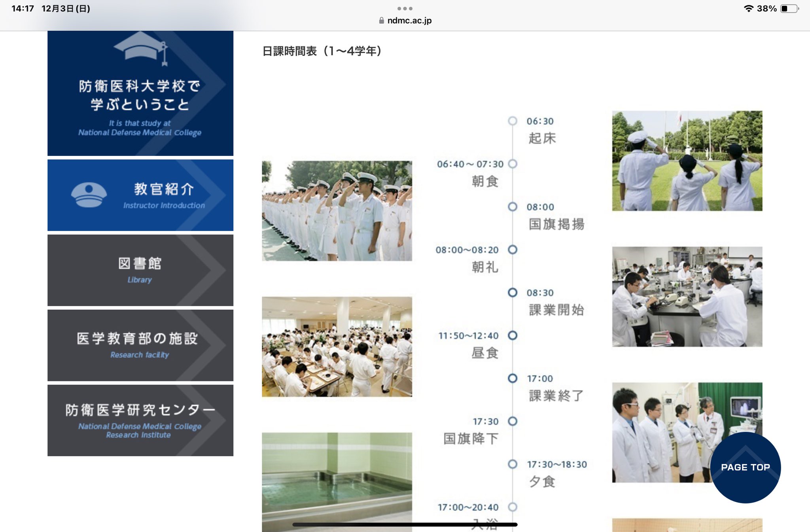
Task: Open 防衛医学研究センター sidebar link
Action: (x=140, y=420)
